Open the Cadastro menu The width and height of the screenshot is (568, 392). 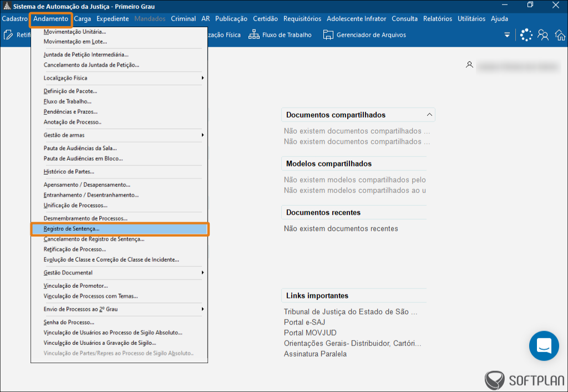click(14, 19)
